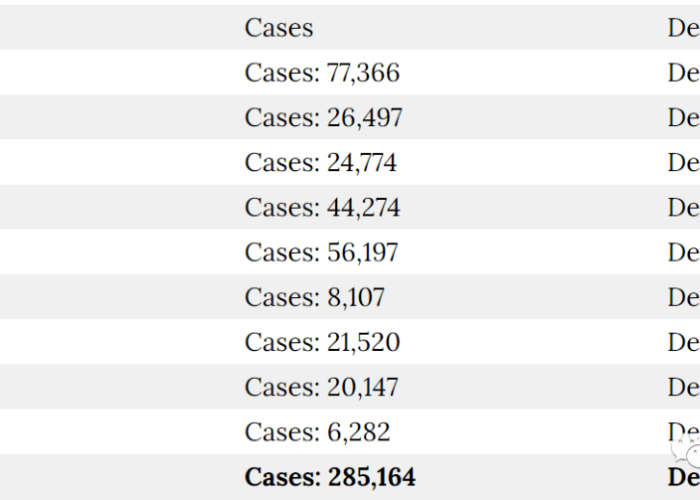The width and height of the screenshot is (700, 500).
Task: Click the Cases: 56,197 cell
Action: 321,253
